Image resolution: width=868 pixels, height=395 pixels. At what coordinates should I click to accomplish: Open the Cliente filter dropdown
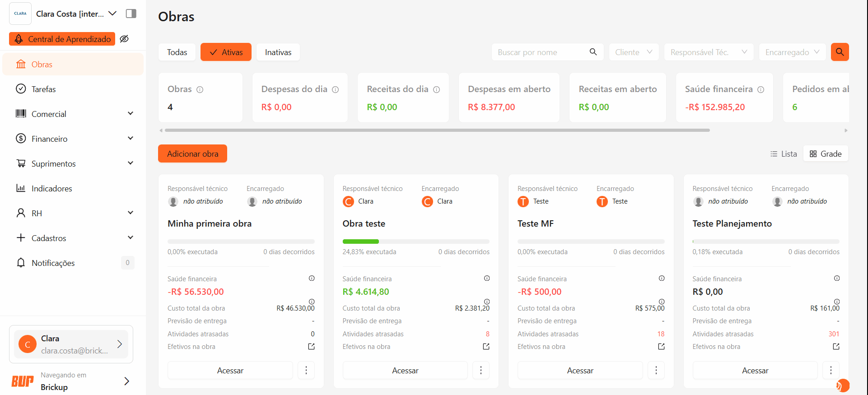tap(633, 52)
